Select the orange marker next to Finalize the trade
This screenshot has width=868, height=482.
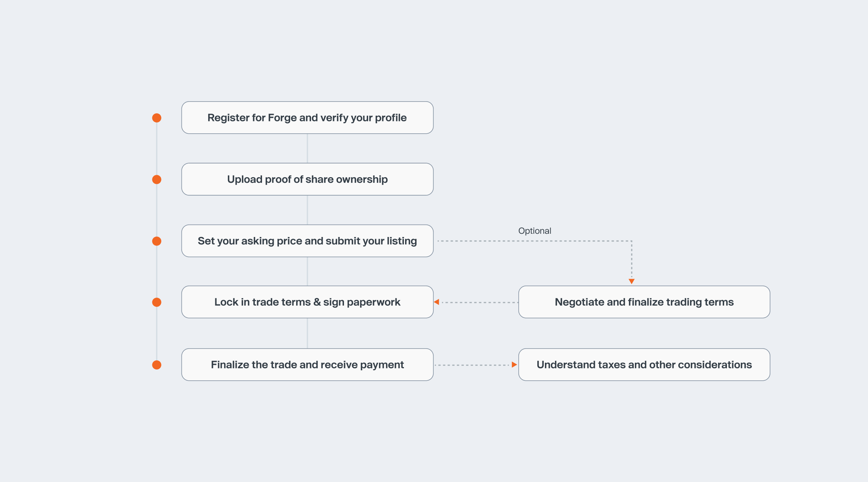(x=157, y=365)
